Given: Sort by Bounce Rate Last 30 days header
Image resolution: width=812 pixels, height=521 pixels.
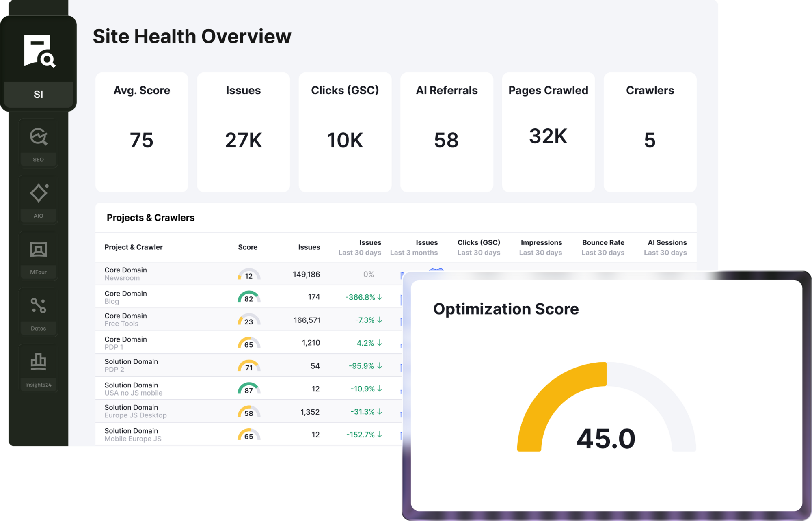Looking at the screenshot, I should pos(603,247).
